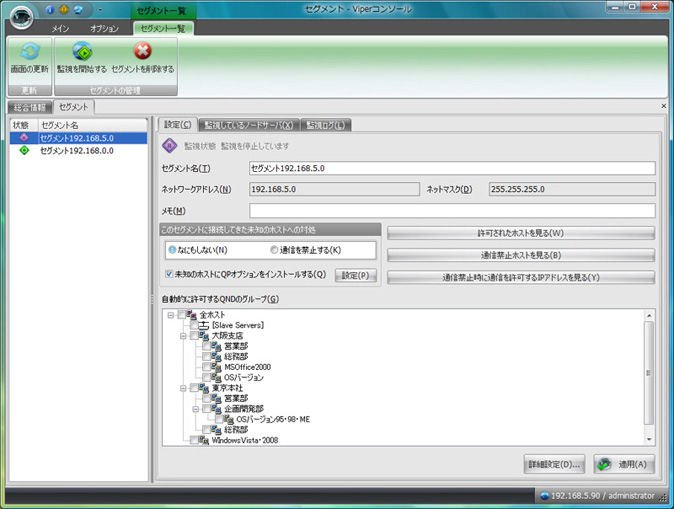
Task: Click the blue info icon in title bar
Action: click(49, 9)
